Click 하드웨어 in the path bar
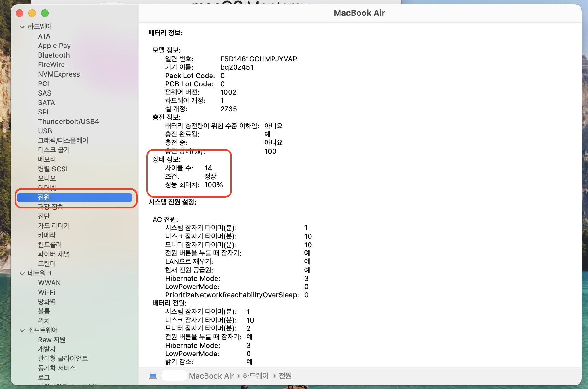 (256, 376)
